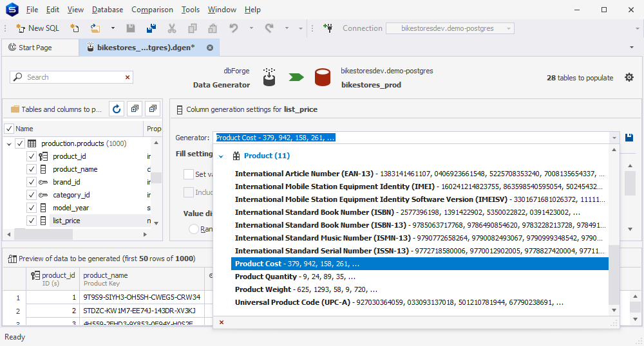The width and height of the screenshot is (644, 346).
Task: Click the Refresh tables icon
Action: (117, 109)
